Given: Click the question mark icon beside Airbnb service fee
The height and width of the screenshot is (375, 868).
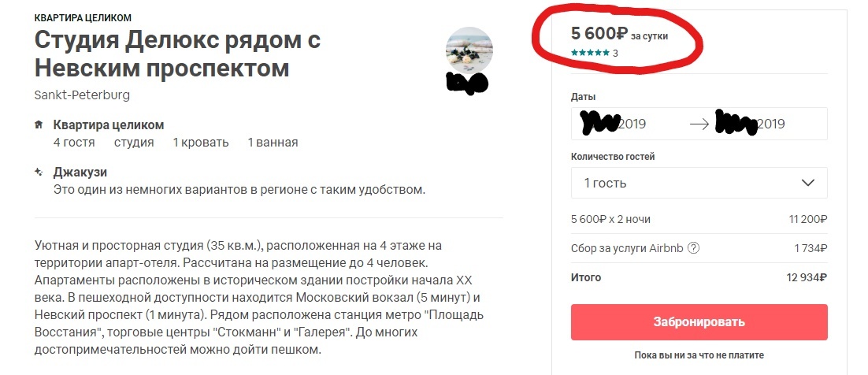Looking at the screenshot, I should coord(693,248).
